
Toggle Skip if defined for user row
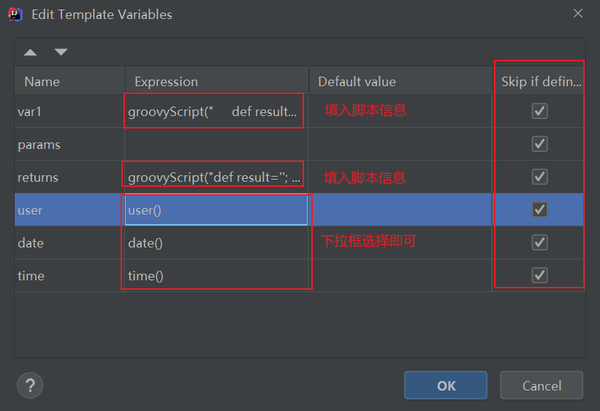coord(540,210)
